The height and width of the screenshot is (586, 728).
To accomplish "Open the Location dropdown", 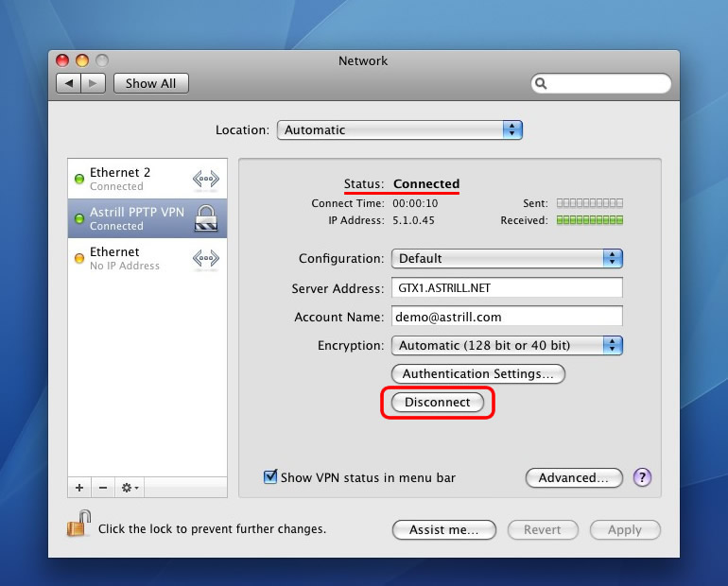I will pos(399,130).
